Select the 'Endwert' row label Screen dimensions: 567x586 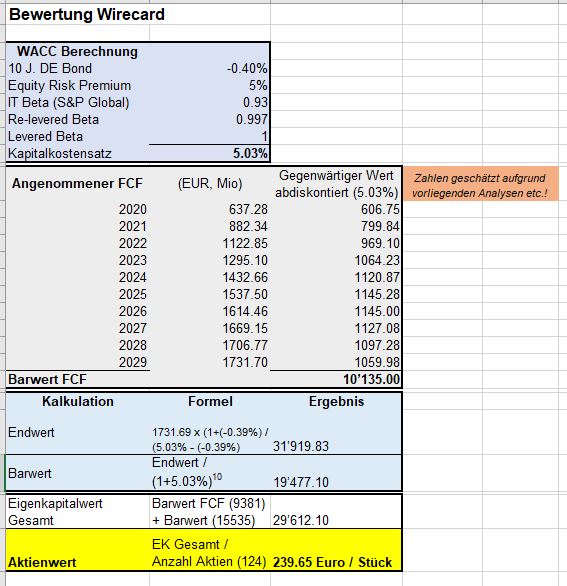point(31,433)
